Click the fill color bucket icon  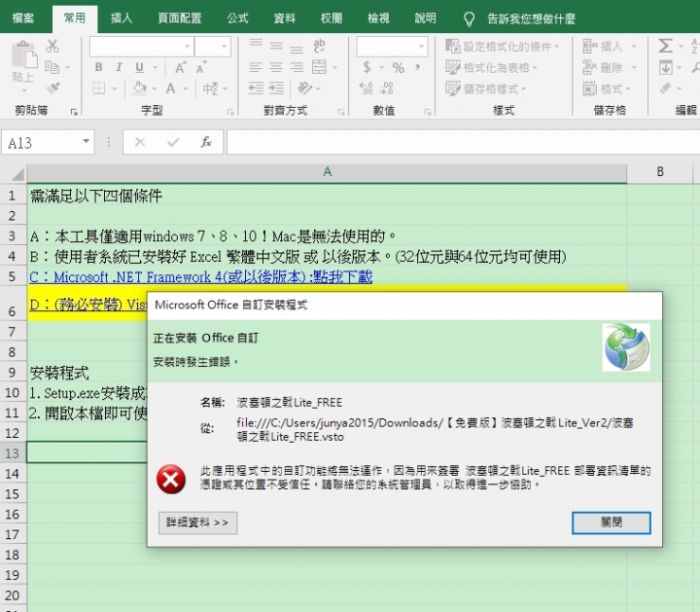click(x=139, y=88)
